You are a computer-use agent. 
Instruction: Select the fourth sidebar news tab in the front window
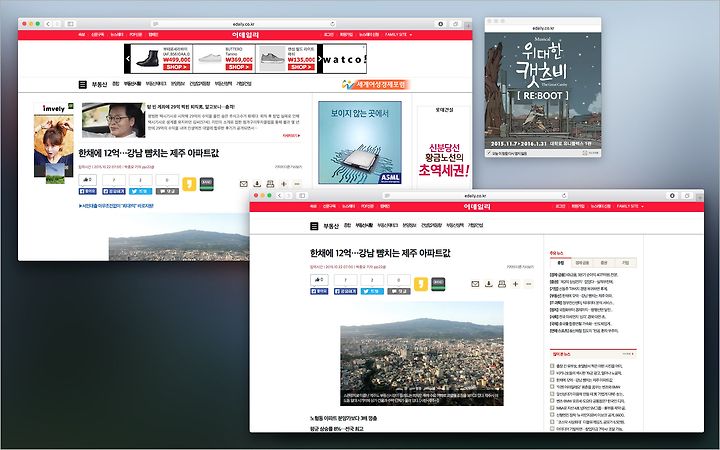click(x=625, y=263)
